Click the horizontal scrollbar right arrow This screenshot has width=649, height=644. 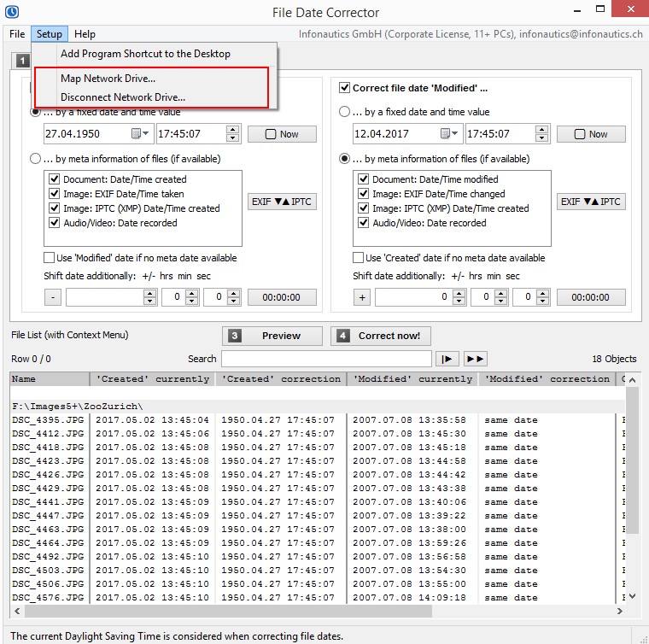(620, 611)
